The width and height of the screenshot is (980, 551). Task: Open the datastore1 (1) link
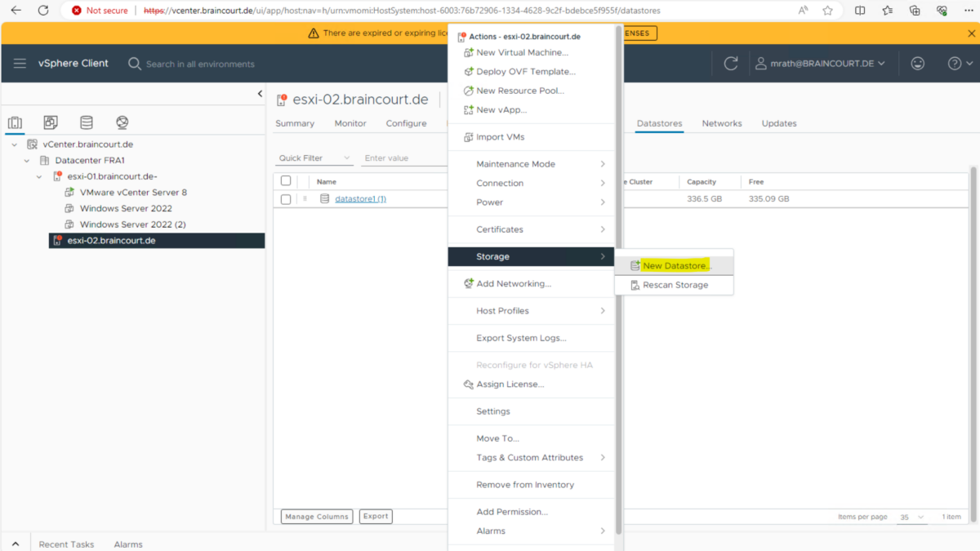point(360,199)
